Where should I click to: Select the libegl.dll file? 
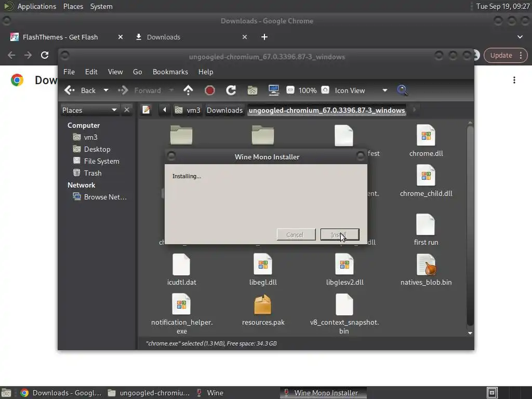click(263, 270)
